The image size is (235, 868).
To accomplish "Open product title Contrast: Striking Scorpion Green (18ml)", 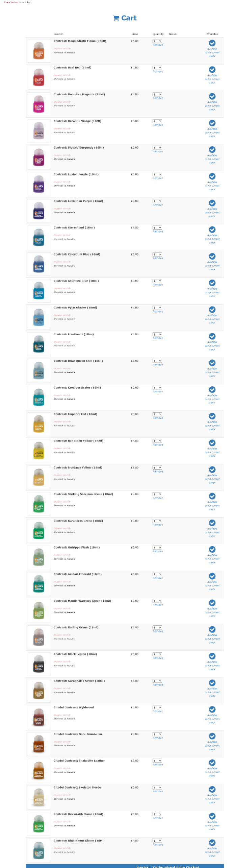I will [x=83, y=494].
